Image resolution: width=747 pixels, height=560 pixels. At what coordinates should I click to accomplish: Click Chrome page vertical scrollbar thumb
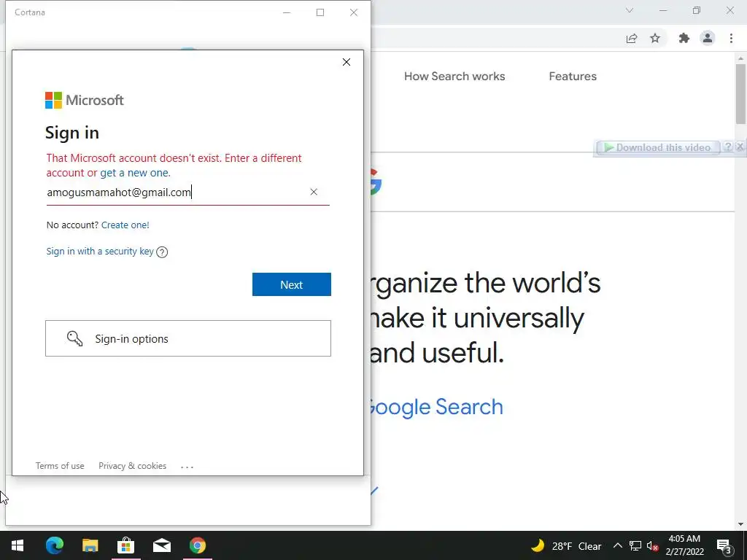coord(740,94)
